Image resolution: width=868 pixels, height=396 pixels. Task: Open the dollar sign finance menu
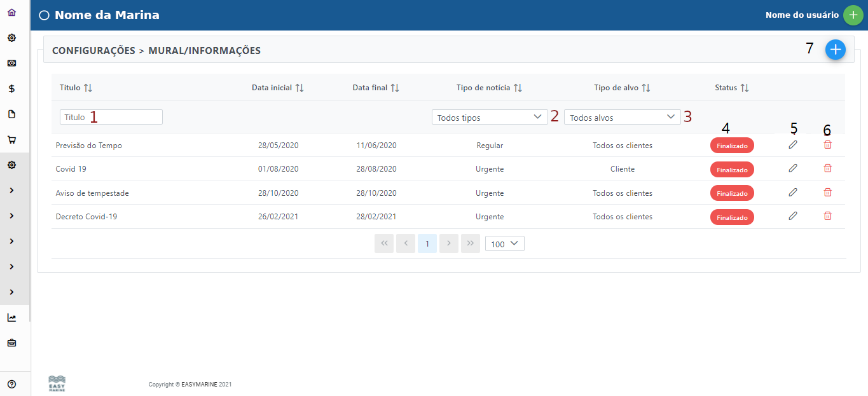coord(11,89)
